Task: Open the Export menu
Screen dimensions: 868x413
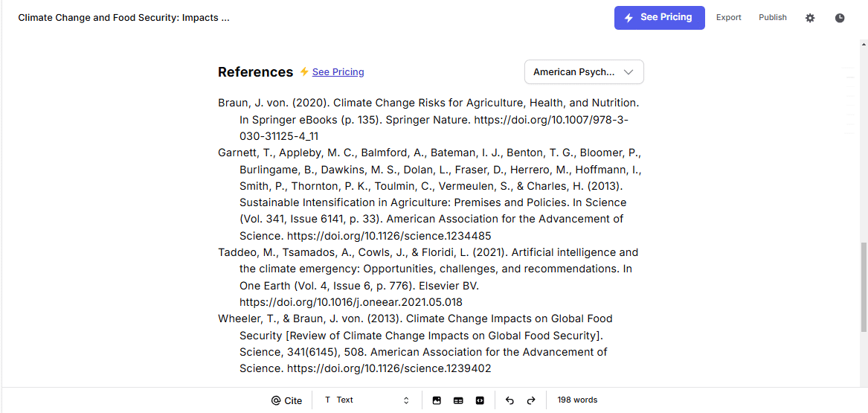Action: [x=728, y=18]
